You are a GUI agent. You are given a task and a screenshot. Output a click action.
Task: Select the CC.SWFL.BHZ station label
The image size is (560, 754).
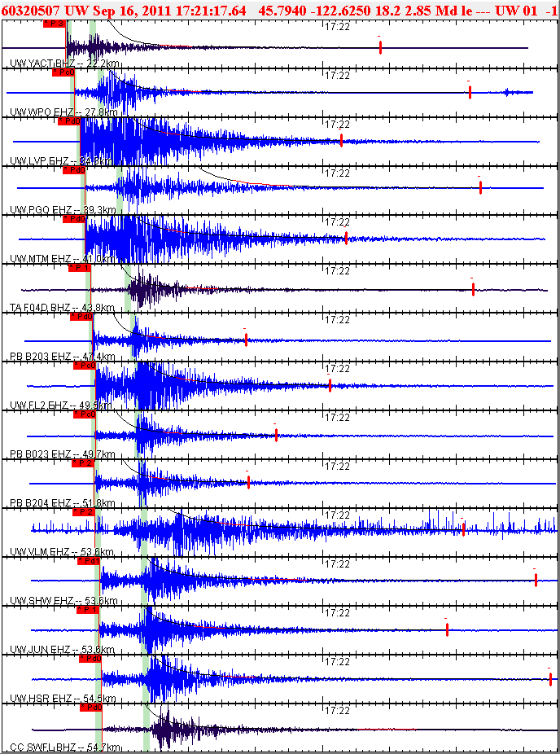click(x=47, y=747)
